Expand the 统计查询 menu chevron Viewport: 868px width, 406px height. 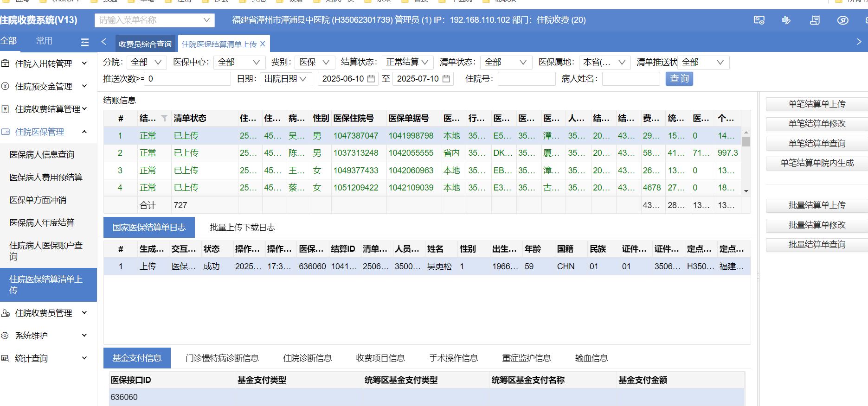(84, 358)
